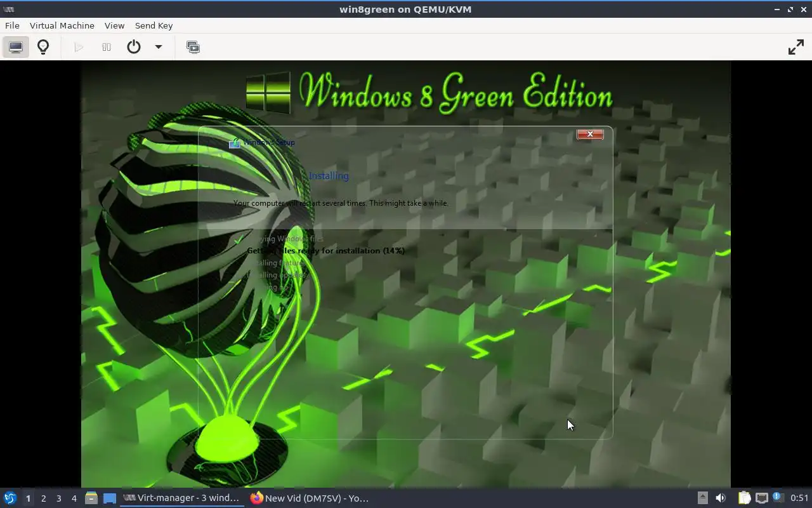Launch the file manager from taskbar
This screenshot has height=508, width=812.
coord(91,498)
